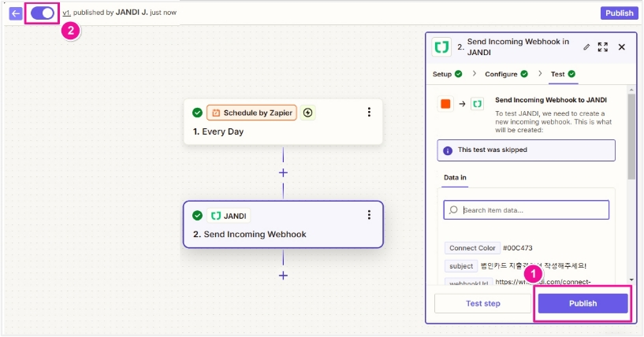644x337 pixels.
Task: Add a step below Send Incoming Webhook
Action: (x=283, y=275)
